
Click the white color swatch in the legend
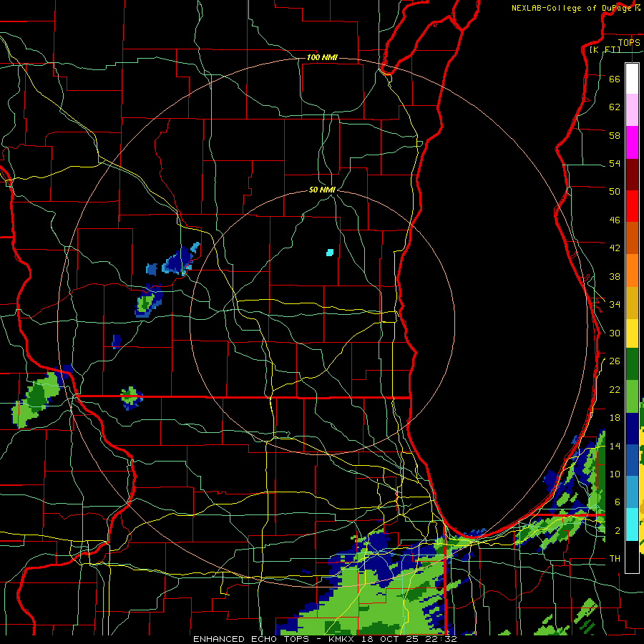[632, 79]
